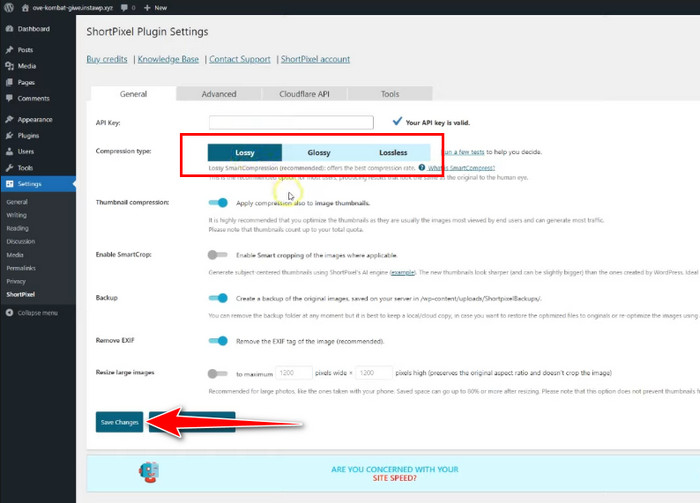
Task: Click the plus New icon in admin bar
Action: [x=147, y=8]
